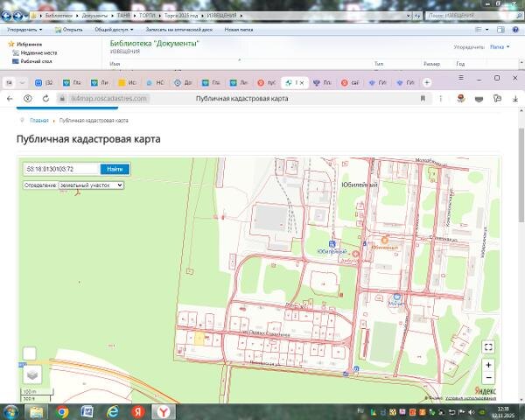525x420 pixels.
Task: Sort Explorer list by Тип column
Action: pyautogui.click(x=379, y=64)
